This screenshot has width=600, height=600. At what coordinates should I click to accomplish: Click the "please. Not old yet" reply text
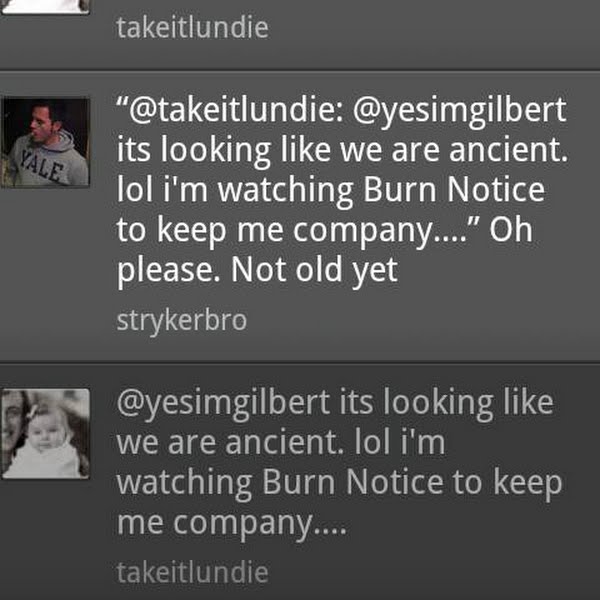[x=257, y=270]
